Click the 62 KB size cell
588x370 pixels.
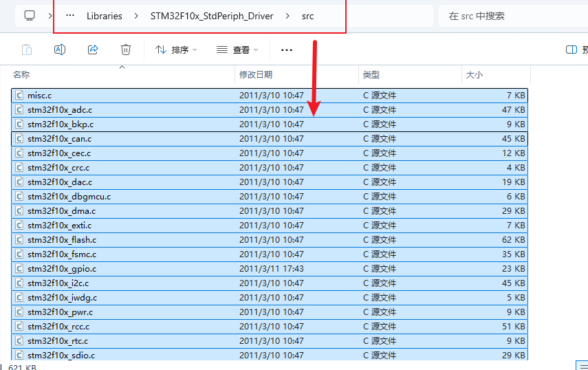[x=513, y=240]
